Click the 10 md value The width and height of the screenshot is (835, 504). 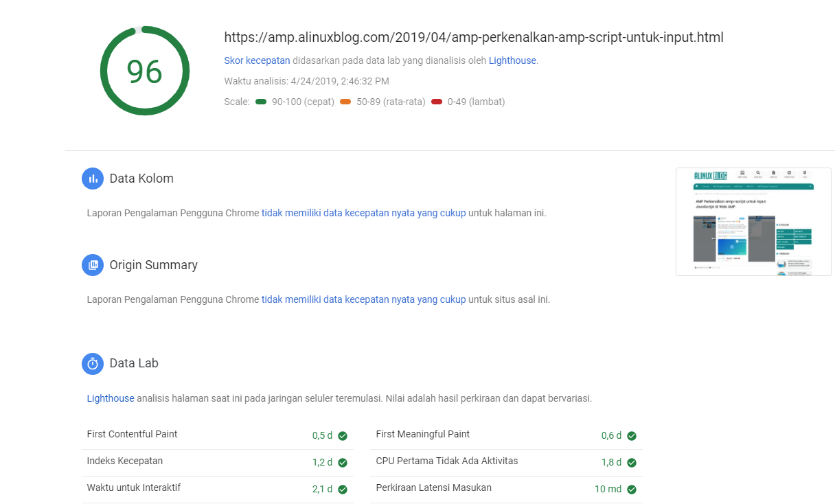tap(608, 489)
